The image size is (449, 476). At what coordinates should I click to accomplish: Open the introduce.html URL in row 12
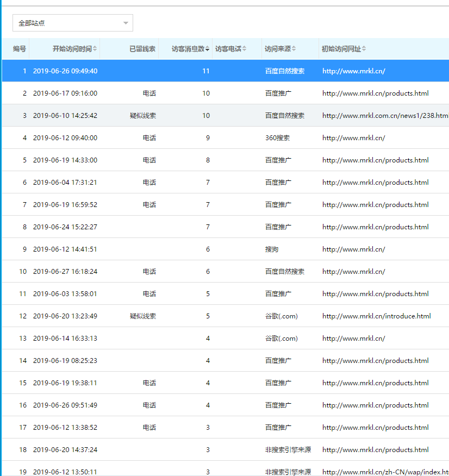click(x=376, y=316)
